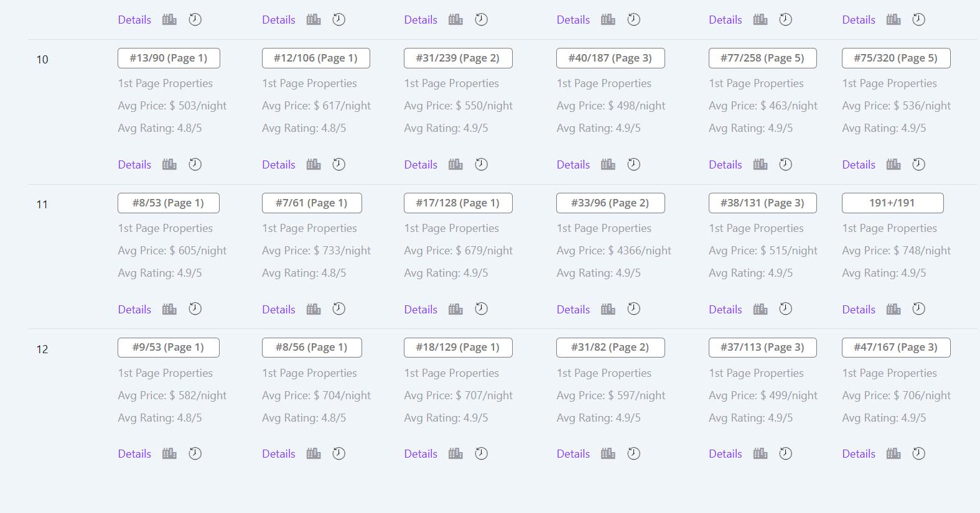Click the #17/128 (Page 1) rank badge
980x513 pixels.
pyautogui.click(x=458, y=203)
